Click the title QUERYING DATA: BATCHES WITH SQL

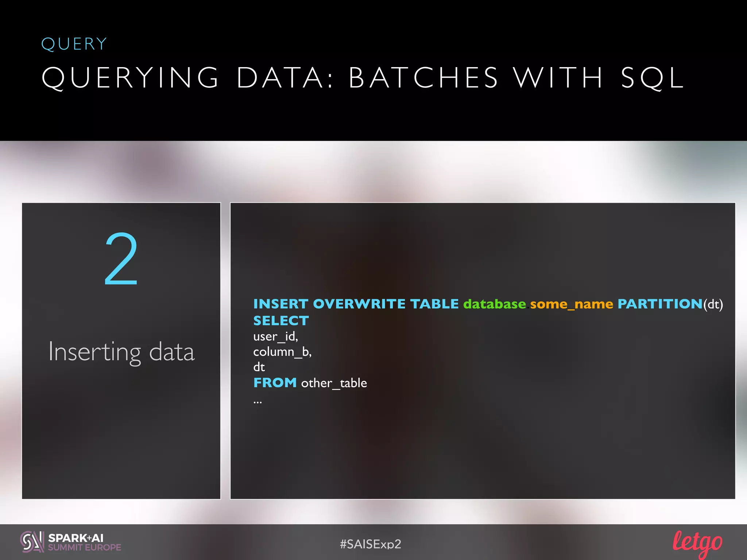coord(363,78)
